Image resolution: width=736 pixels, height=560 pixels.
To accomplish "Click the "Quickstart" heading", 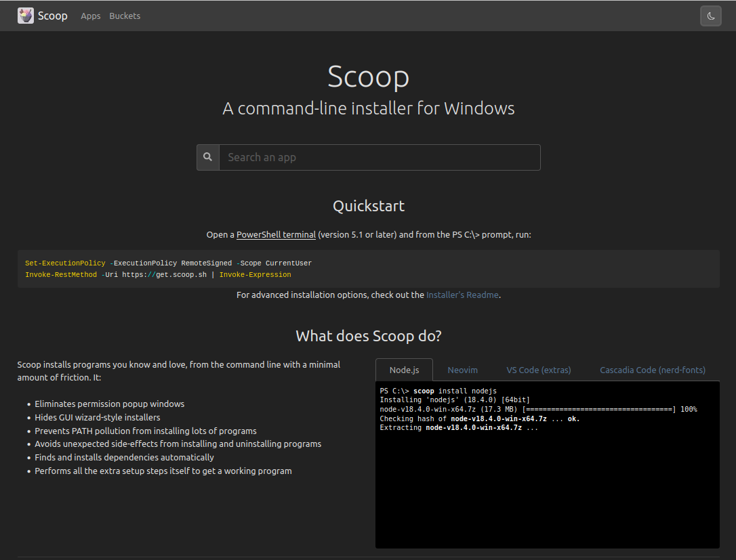I will click(369, 206).
